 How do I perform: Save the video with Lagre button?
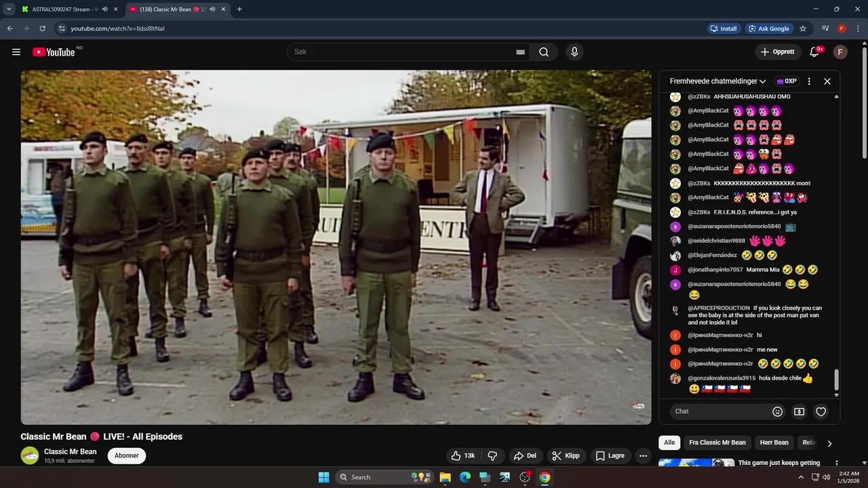[610, 455]
